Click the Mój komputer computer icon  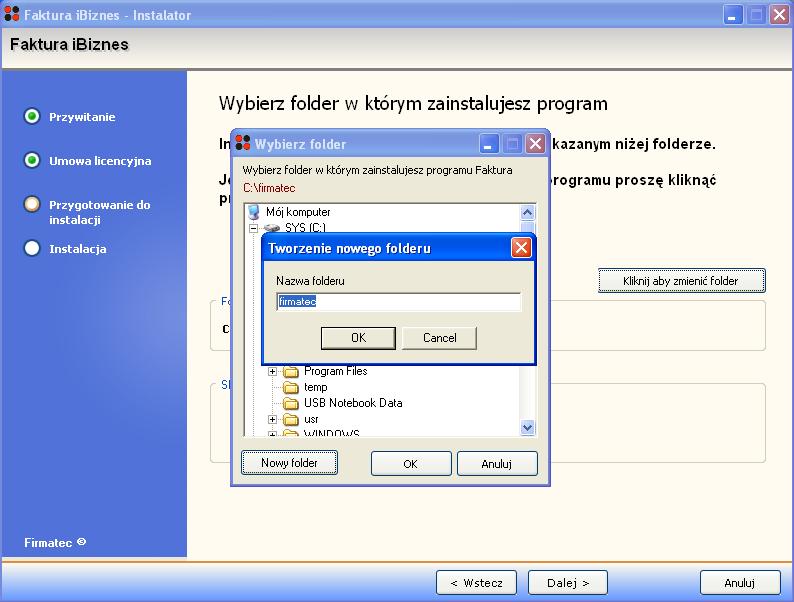point(255,212)
